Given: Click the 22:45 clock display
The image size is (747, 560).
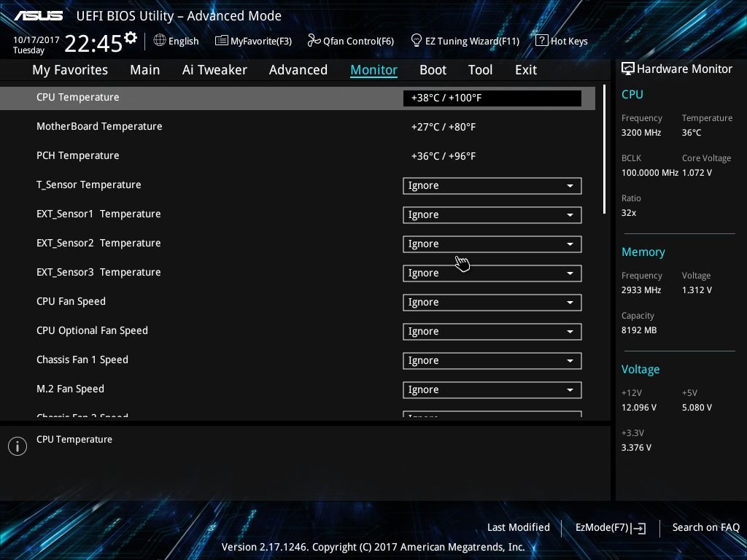Looking at the screenshot, I should [x=93, y=44].
